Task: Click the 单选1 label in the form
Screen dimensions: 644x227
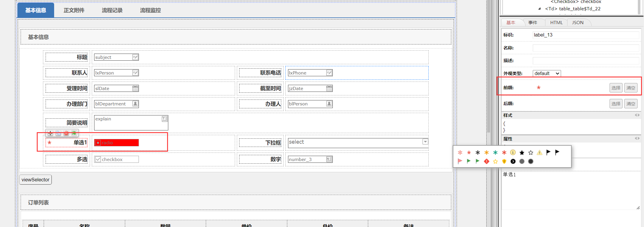Action: click(x=80, y=143)
